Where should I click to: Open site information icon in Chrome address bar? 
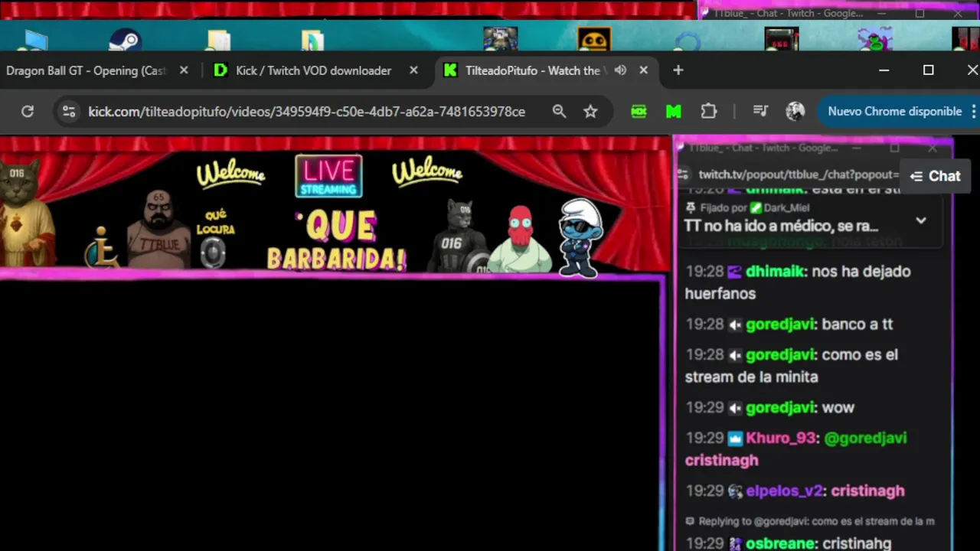69,112
